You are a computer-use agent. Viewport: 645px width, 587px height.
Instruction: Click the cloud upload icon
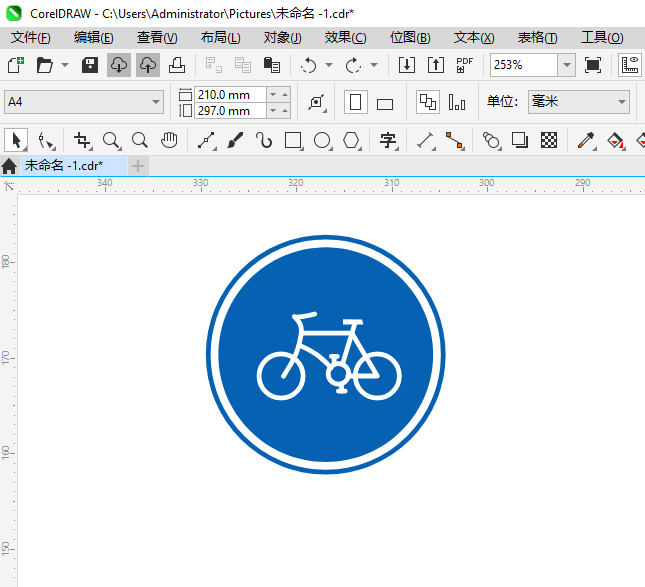[x=148, y=65]
